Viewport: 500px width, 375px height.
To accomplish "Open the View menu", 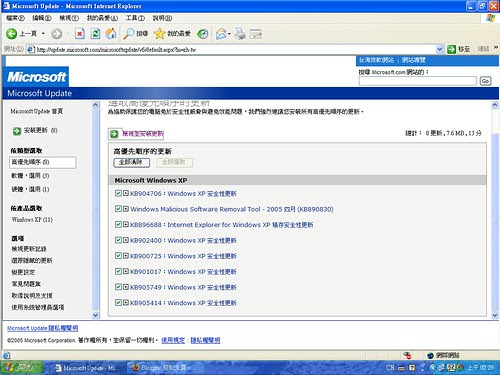I will [69, 18].
